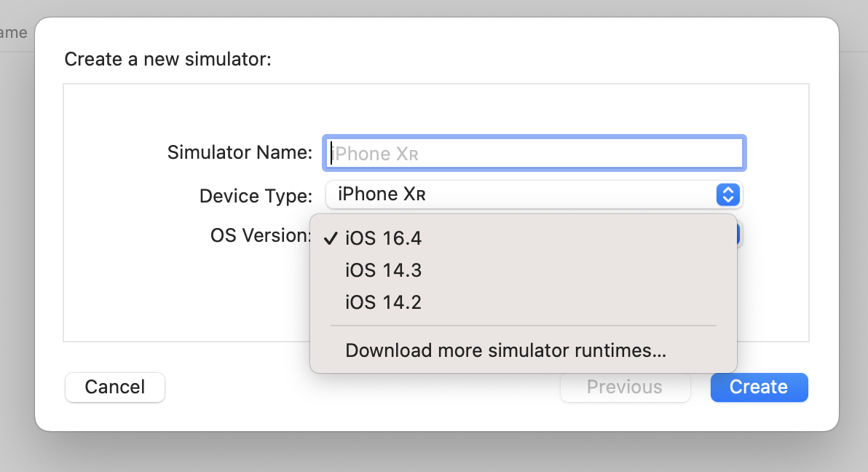The image size is (868, 472).
Task: Click the separator line in the version menu
Action: point(523,326)
